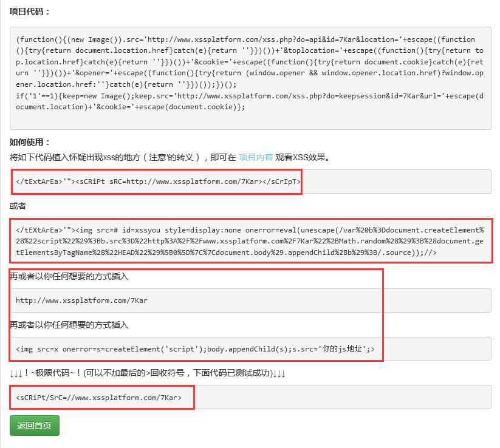The width and height of the screenshot is (500, 448).
Task: Open the 项目内容 link
Action: [256, 157]
